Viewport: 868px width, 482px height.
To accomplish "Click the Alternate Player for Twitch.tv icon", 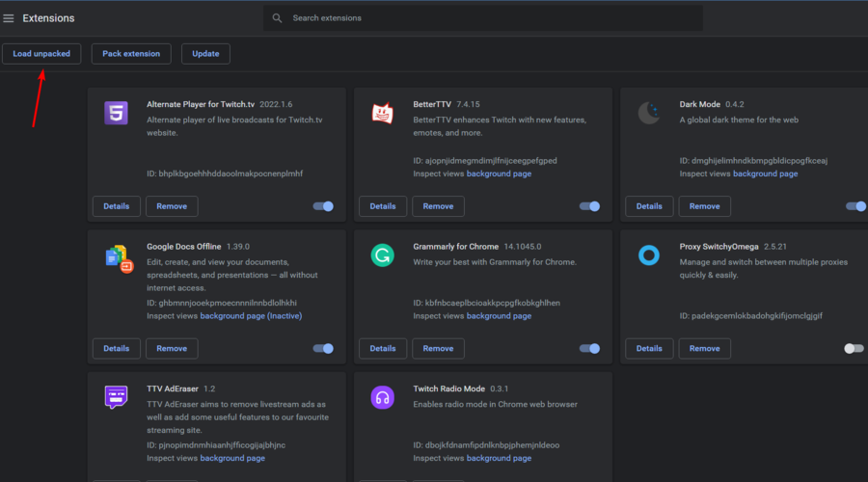I will pyautogui.click(x=117, y=113).
